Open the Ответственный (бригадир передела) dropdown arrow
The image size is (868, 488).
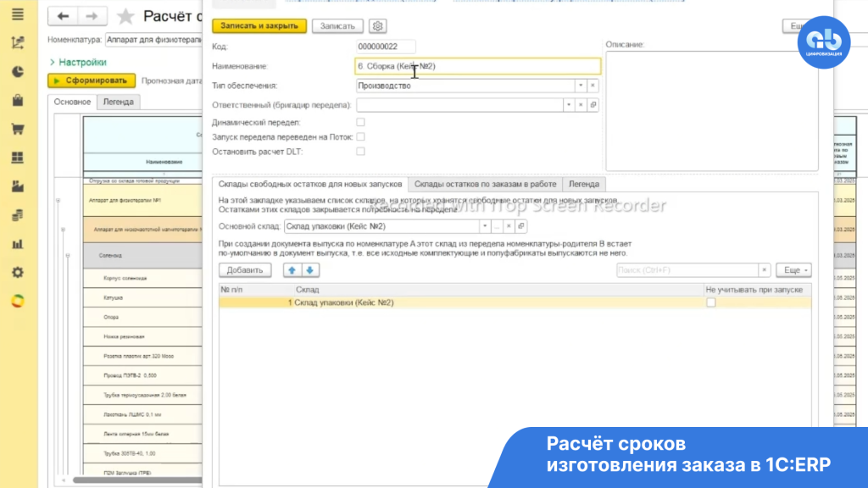point(569,105)
